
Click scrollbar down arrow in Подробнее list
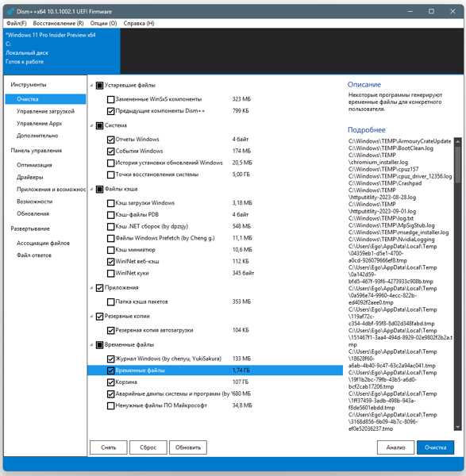(457, 427)
